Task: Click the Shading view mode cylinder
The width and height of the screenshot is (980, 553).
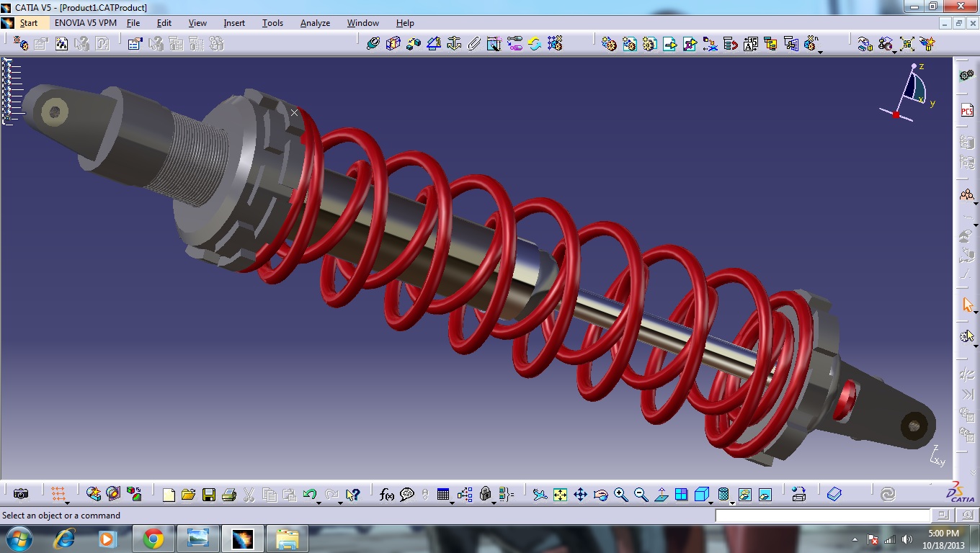Action: (723, 495)
